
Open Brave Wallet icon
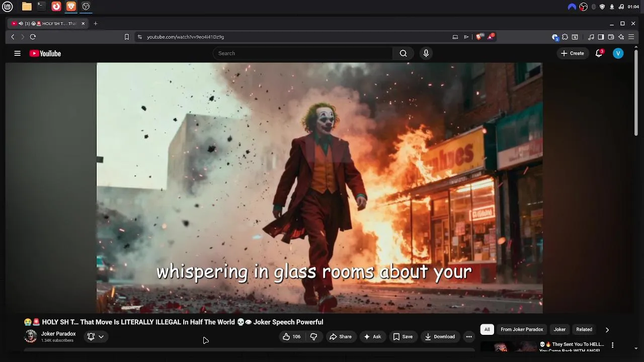[x=611, y=37]
